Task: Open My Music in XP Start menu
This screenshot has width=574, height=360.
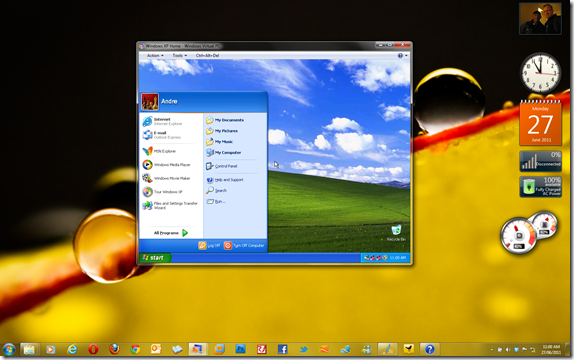Action: (x=220, y=142)
